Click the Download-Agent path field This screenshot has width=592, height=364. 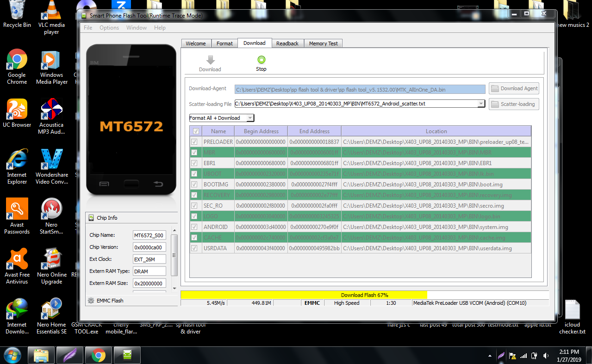point(360,89)
